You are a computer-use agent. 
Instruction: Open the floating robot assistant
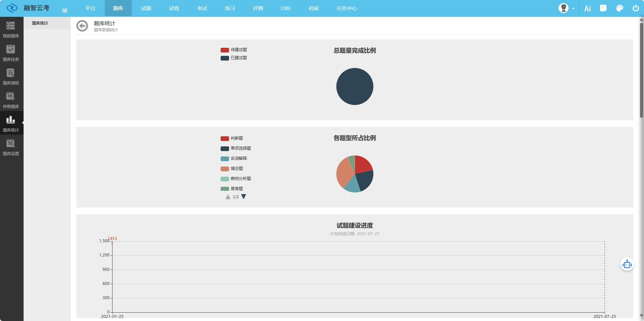[627, 264]
